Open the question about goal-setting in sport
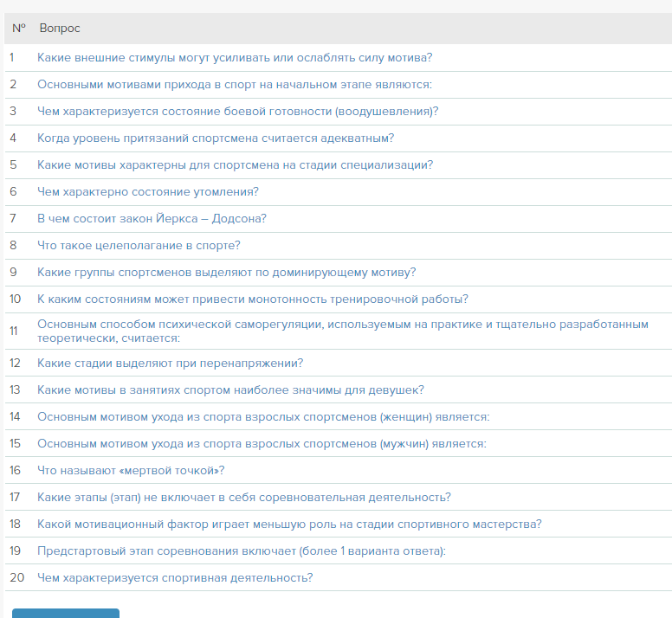 [139, 246]
